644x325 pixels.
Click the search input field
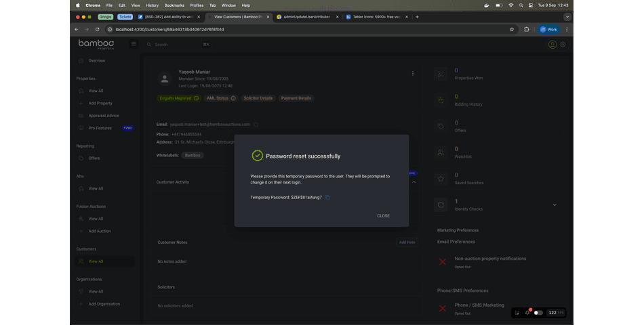pos(176,45)
